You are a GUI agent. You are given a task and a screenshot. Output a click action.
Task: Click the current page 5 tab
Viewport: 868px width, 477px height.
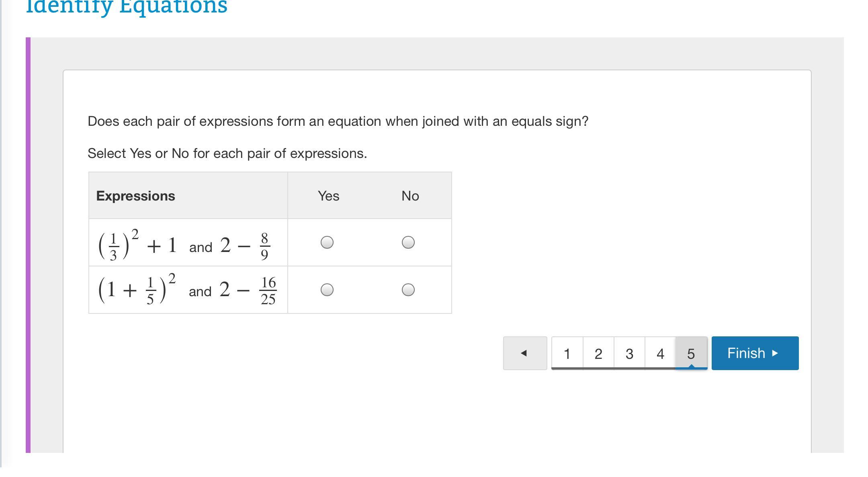691,353
